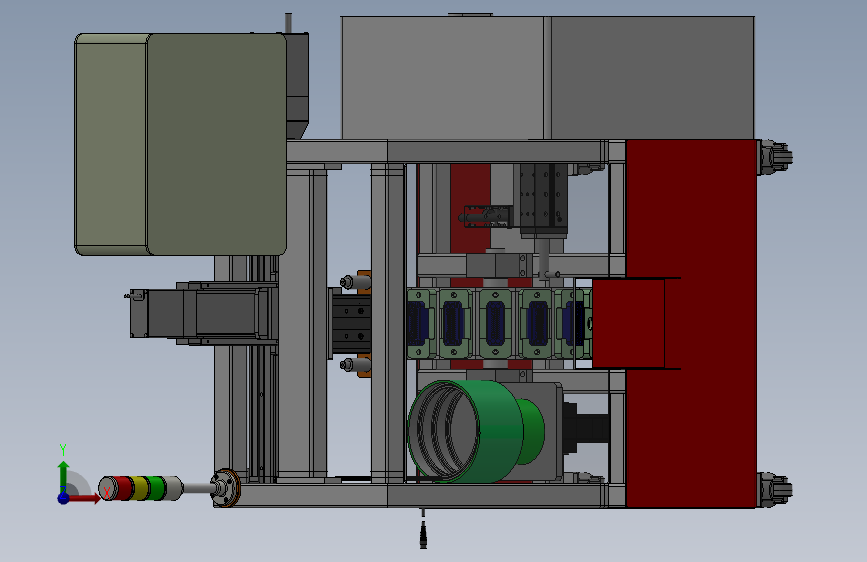
Task: Select the round mounting flange of the signal tower
Action: tap(227, 487)
